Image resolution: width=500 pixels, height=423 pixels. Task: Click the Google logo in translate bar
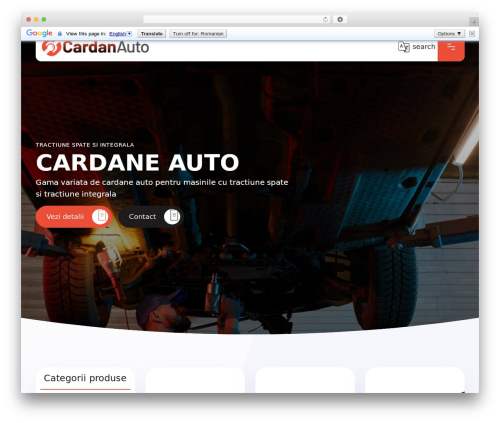pos(39,33)
